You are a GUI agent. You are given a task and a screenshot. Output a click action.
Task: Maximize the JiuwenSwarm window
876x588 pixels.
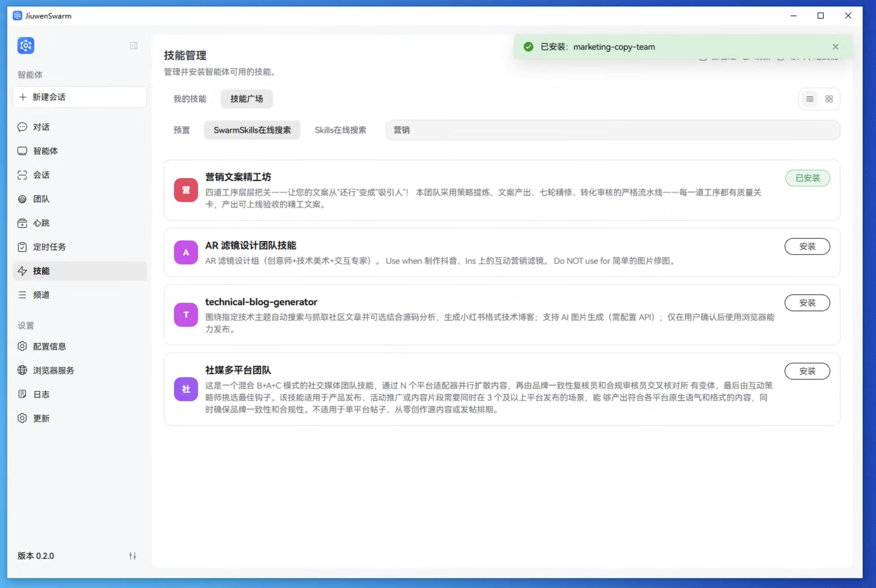click(820, 16)
